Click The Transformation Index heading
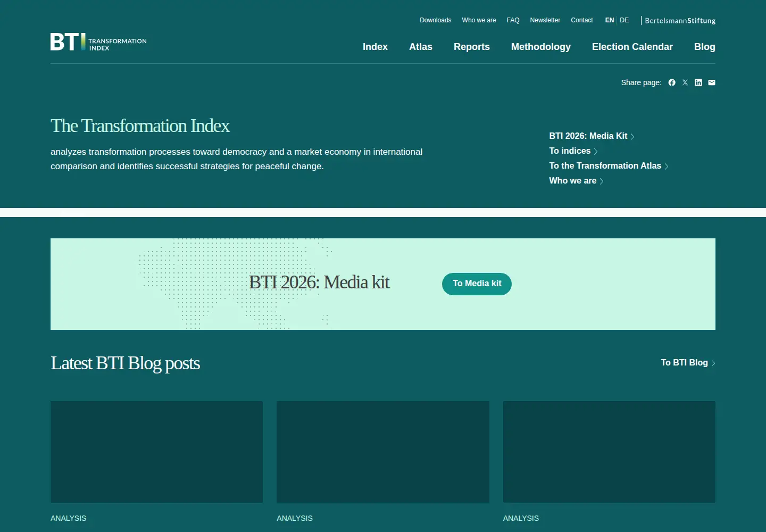The image size is (766, 532). point(140,126)
